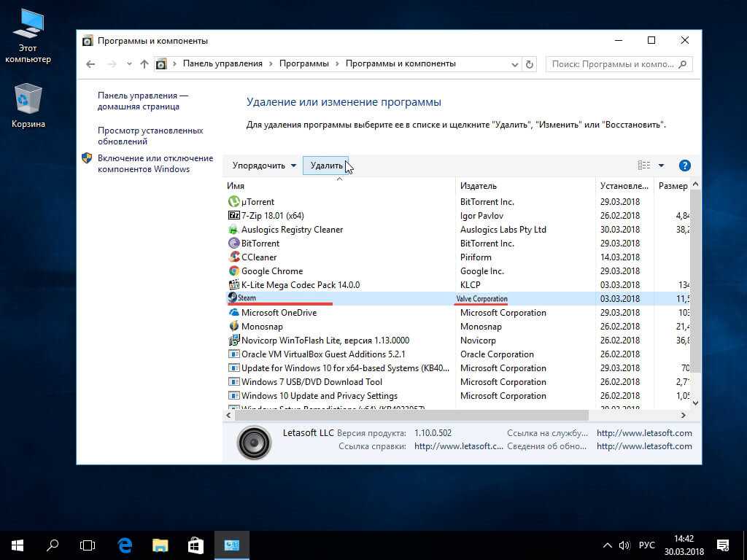Click the µTorrent program icon
Screen dimensions: 747x560
233,202
